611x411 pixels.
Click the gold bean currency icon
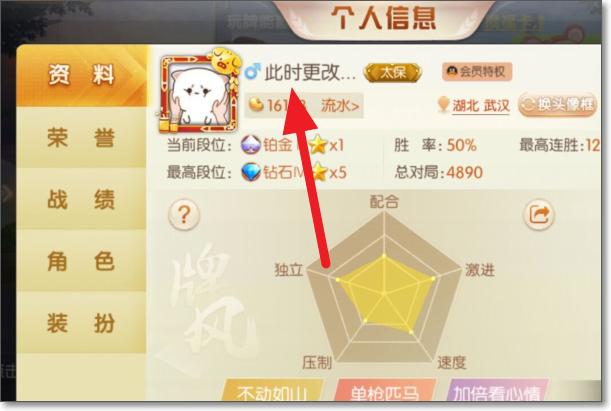256,104
